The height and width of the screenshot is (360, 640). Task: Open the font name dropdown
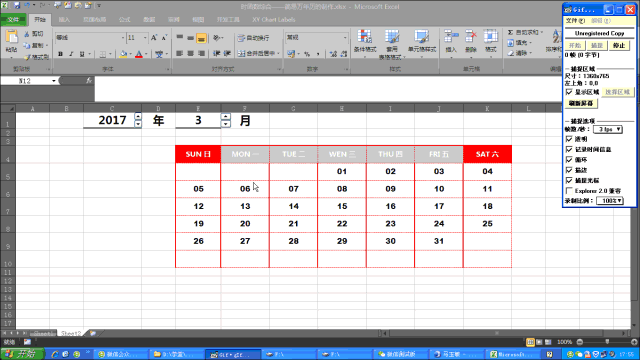click(x=123, y=38)
